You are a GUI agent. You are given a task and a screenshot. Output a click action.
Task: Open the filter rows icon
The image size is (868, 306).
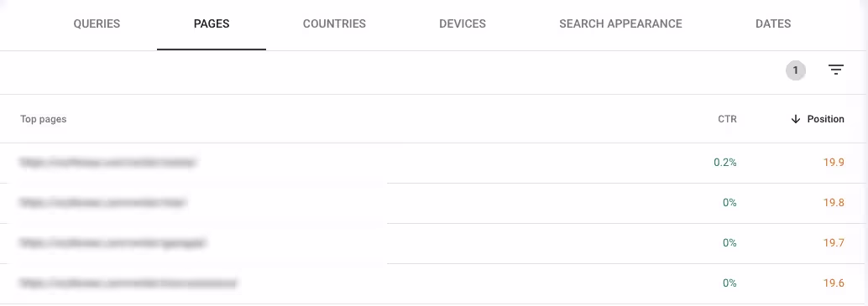835,70
